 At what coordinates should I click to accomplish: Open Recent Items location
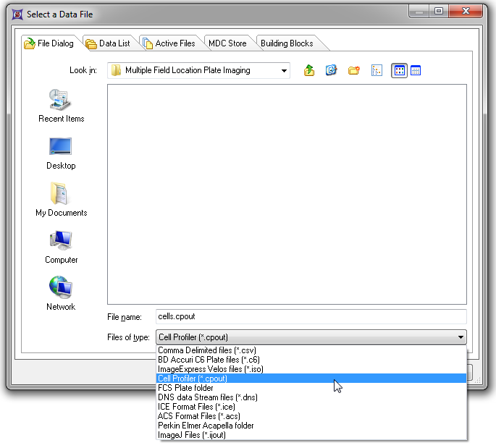[61, 106]
